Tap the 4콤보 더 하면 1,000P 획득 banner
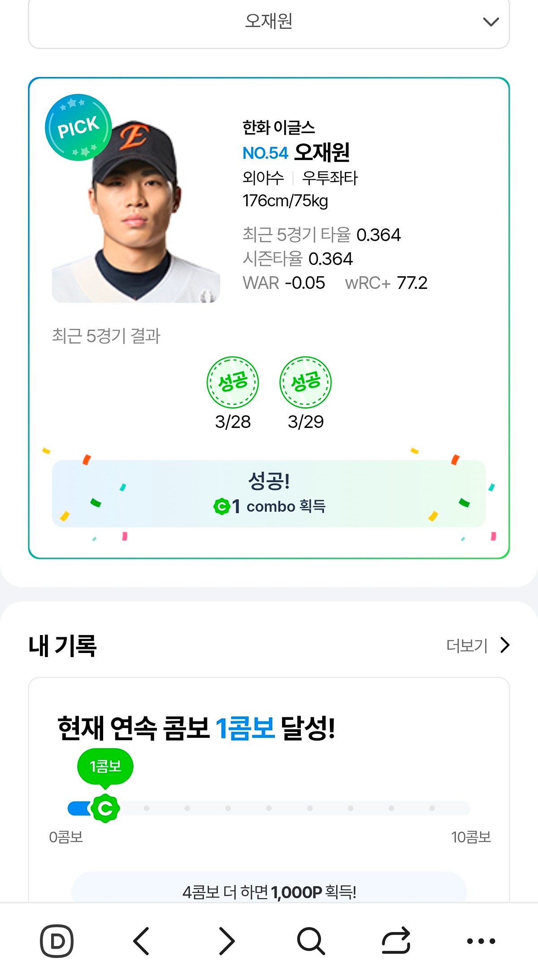538x980 pixels. [x=269, y=891]
